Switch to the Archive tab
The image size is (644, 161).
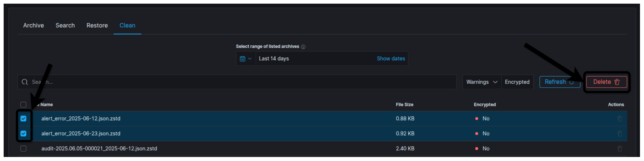34,25
